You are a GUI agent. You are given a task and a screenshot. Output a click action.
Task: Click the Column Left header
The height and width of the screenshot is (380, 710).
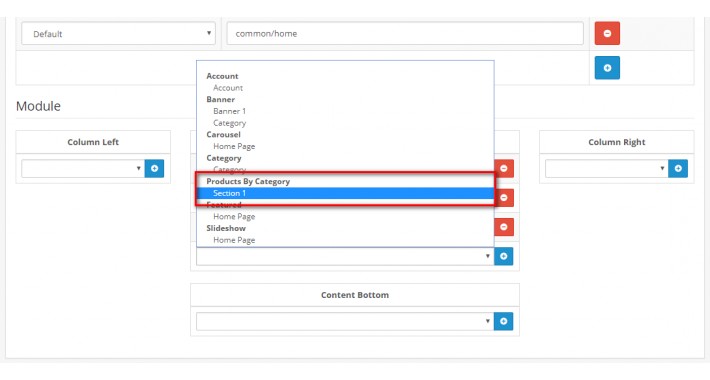click(x=93, y=142)
